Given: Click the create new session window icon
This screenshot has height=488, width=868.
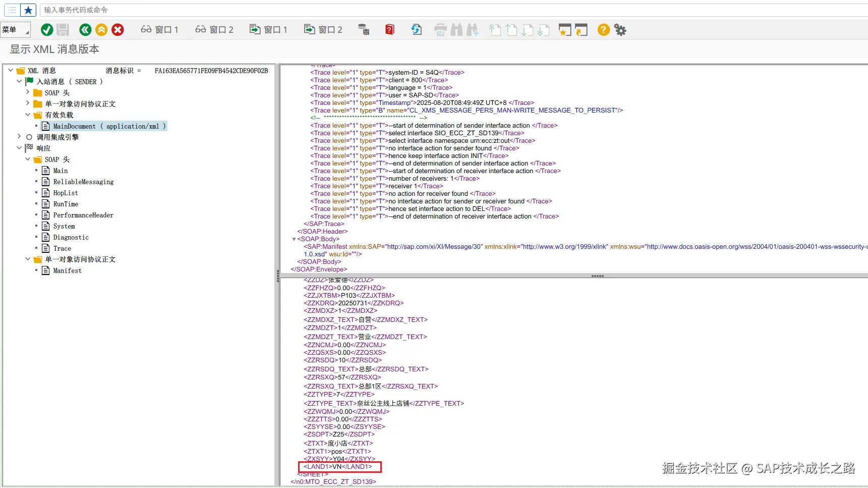Looking at the screenshot, I should tap(565, 30).
